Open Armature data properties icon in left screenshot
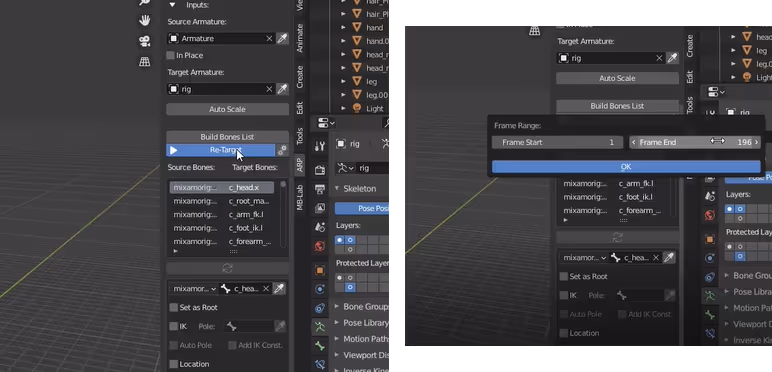Image resolution: width=772 pixels, height=372 pixels. click(x=320, y=327)
